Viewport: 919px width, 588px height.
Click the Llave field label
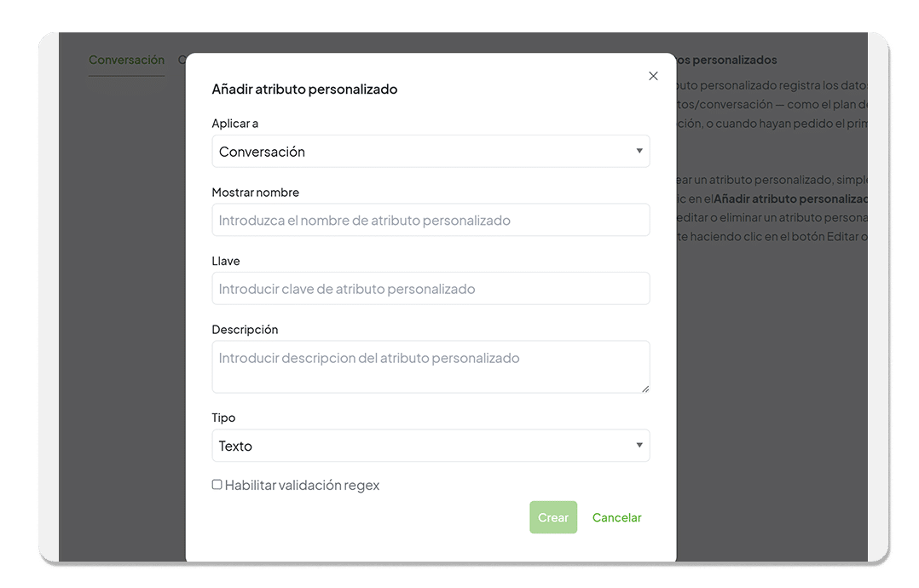pyautogui.click(x=226, y=262)
